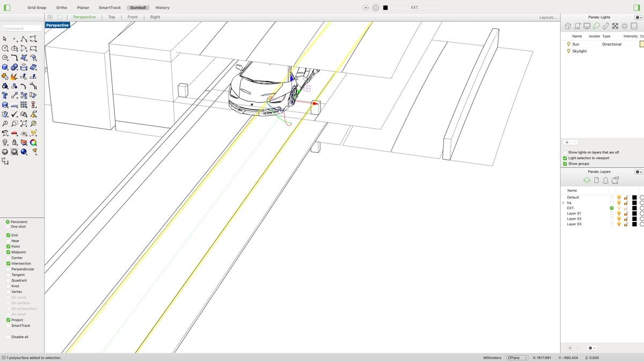Select the Box solid tool
644x362 pixels.
click(5, 67)
